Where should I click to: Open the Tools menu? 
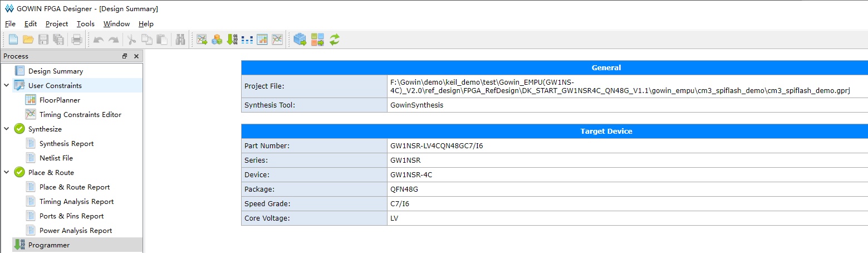(85, 24)
